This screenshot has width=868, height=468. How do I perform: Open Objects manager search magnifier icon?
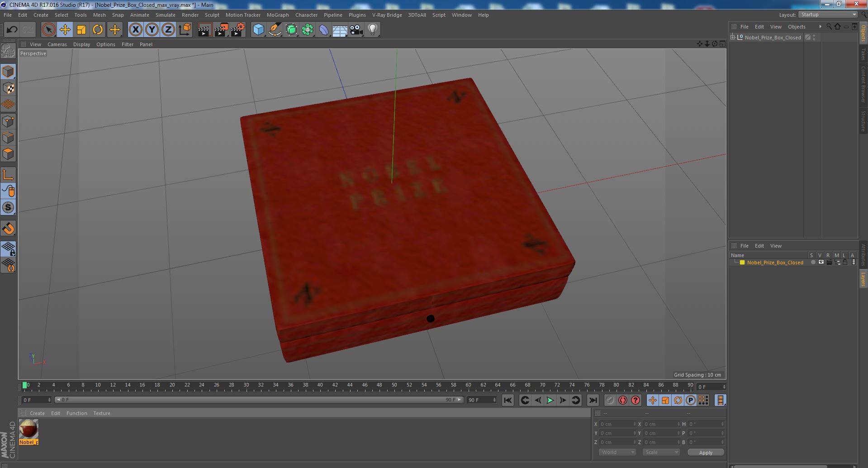point(829,26)
